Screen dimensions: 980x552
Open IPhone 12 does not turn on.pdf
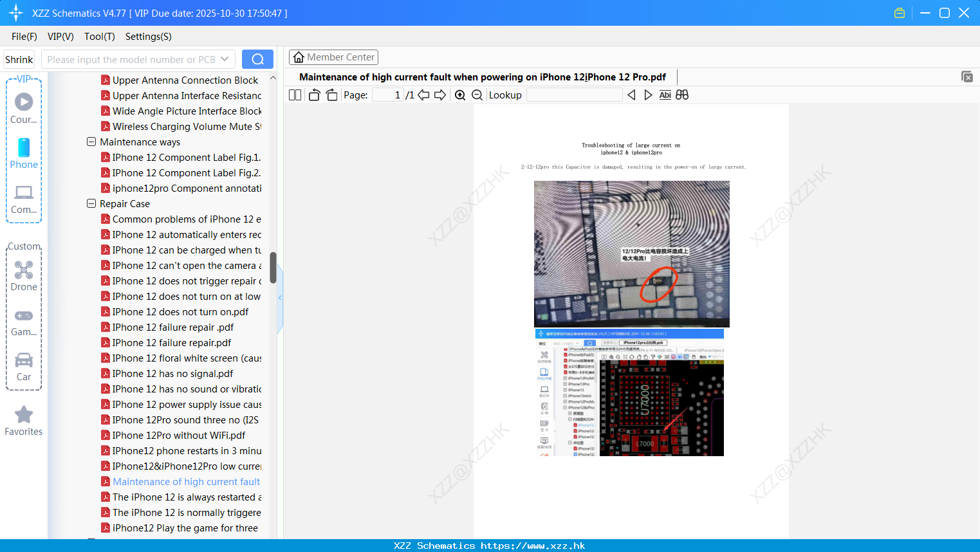(175, 311)
